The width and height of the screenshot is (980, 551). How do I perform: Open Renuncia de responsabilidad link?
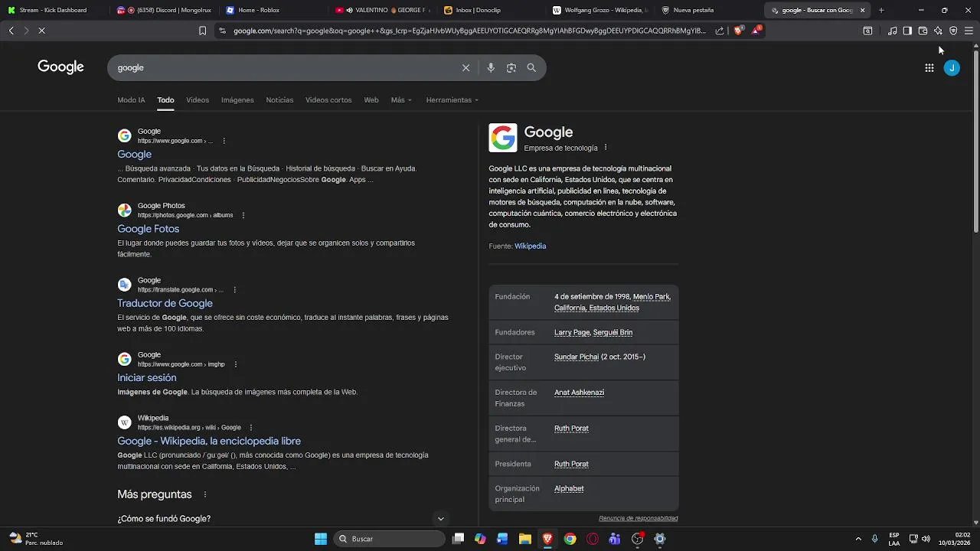click(639, 518)
